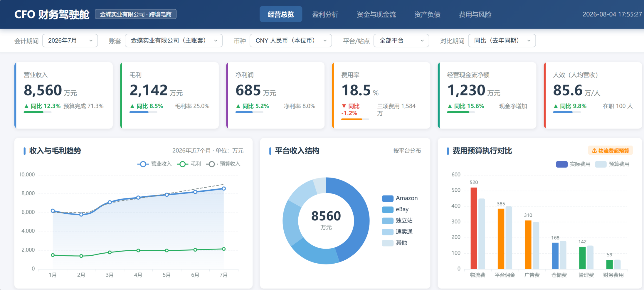
Task: Toggle 预算收入 legend series
Action: (223, 164)
